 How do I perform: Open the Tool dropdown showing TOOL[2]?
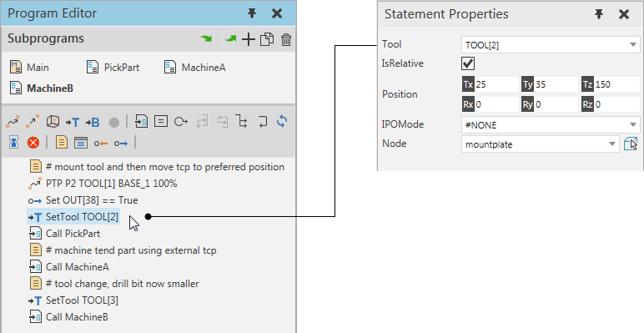click(x=551, y=45)
